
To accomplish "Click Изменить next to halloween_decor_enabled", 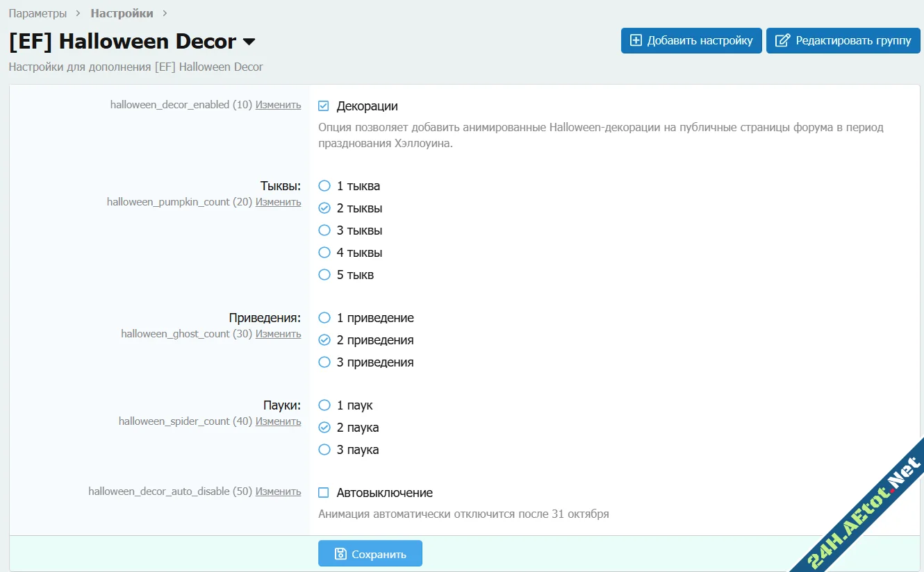I will pos(278,105).
